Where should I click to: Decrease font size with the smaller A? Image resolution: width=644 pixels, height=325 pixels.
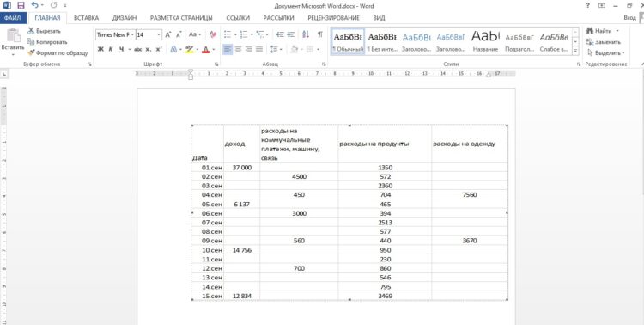pos(179,35)
